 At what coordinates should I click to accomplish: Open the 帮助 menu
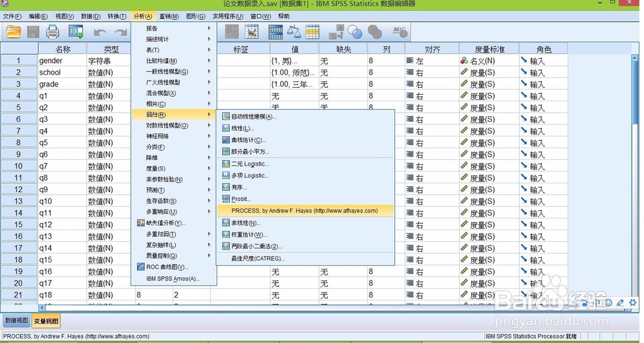pos(284,17)
